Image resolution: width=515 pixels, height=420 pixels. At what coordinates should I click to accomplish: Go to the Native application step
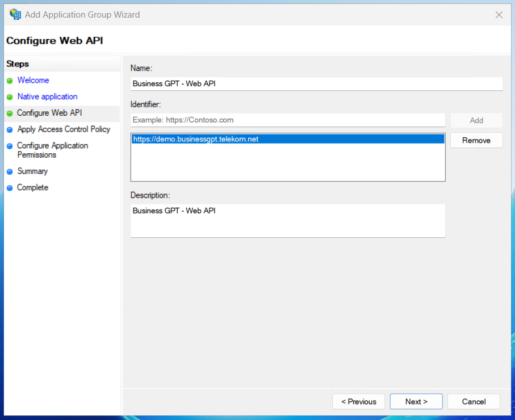coord(47,96)
